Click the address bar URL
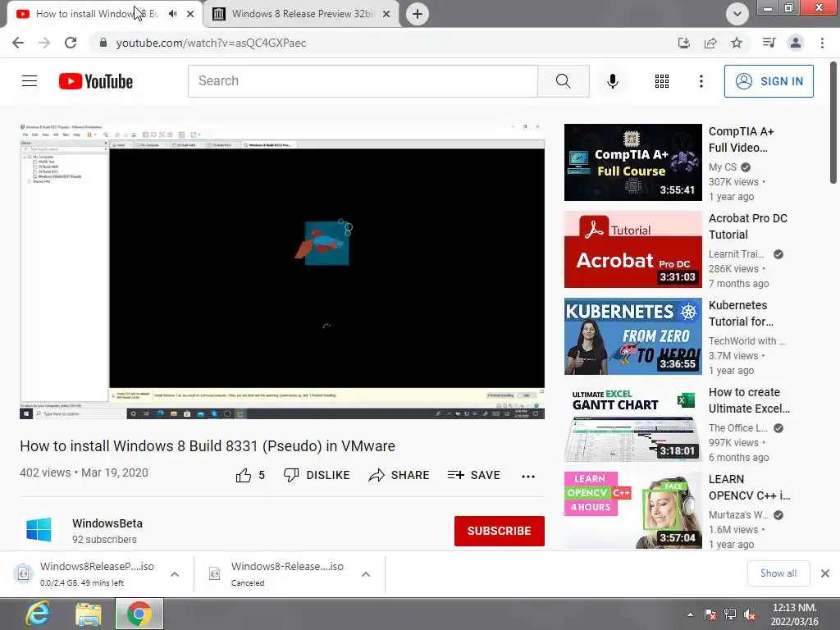This screenshot has width=840, height=630. pos(211,43)
